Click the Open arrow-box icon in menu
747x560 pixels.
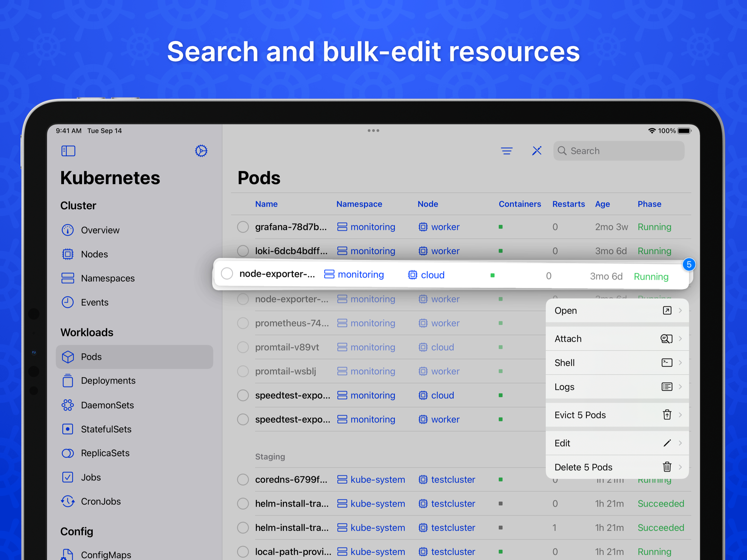click(x=667, y=310)
